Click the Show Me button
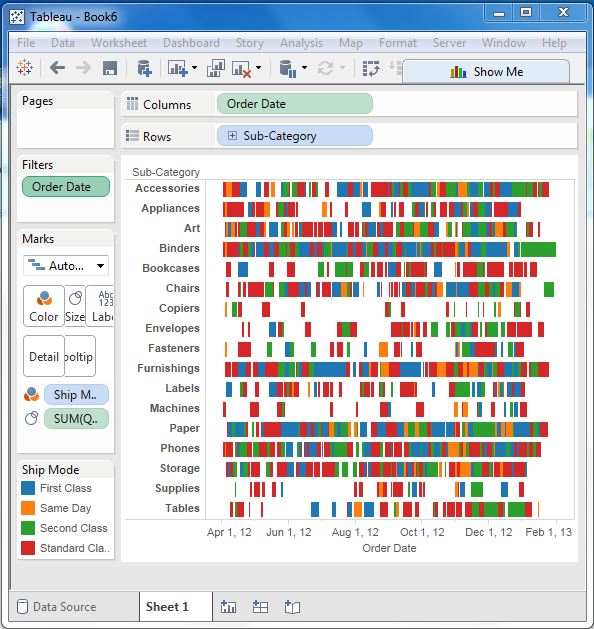 (x=486, y=72)
